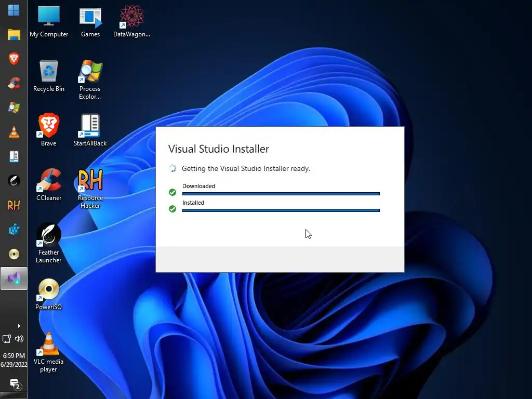
Task: Click the 'Visual Studio Installer' heading
Action: coord(219,149)
